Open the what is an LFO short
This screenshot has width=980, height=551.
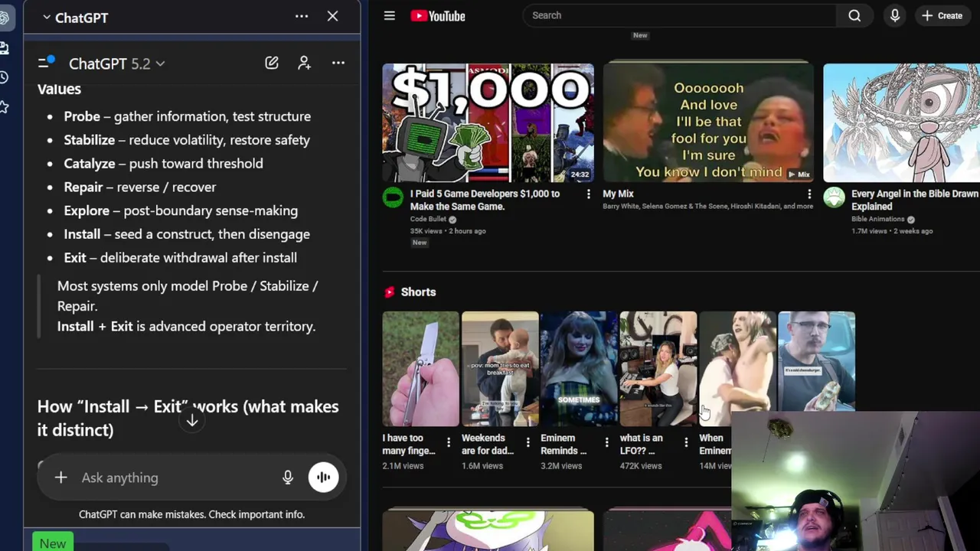pyautogui.click(x=658, y=369)
